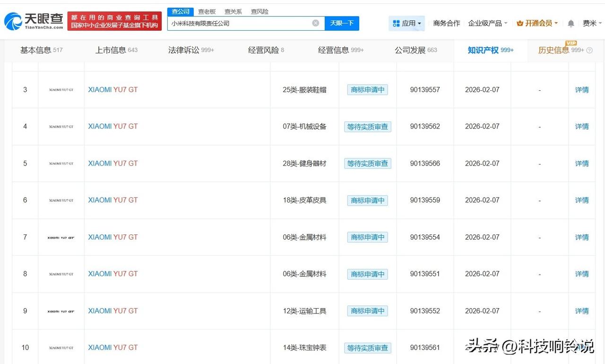Select registration number 90139566
The image size is (605, 364).
click(425, 164)
